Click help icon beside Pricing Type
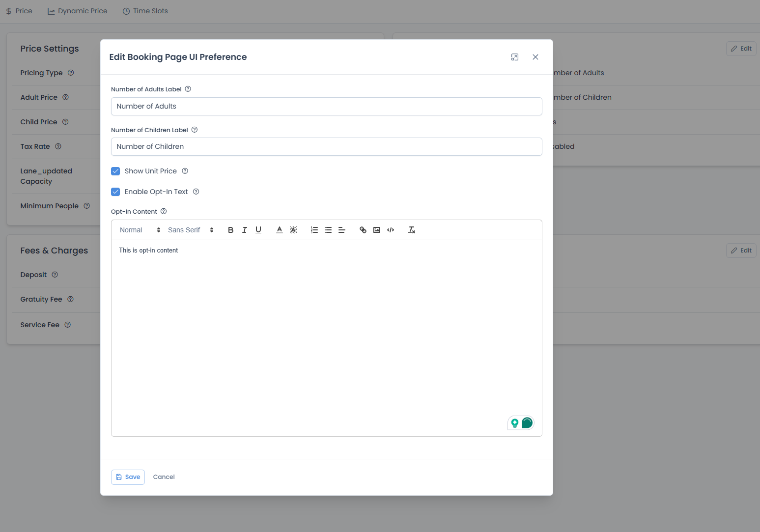The image size is (760, 532). pyautogui.click(x=71, y=73)
